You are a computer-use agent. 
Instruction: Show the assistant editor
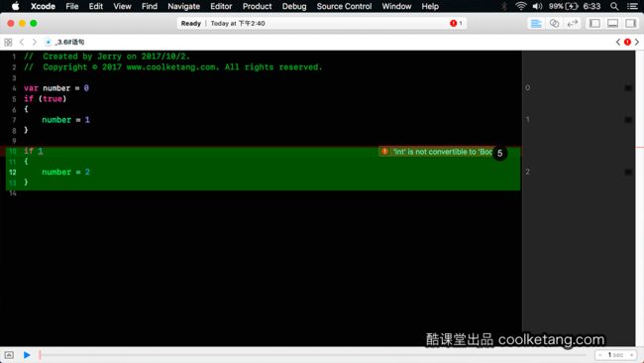tap(554, 24)
